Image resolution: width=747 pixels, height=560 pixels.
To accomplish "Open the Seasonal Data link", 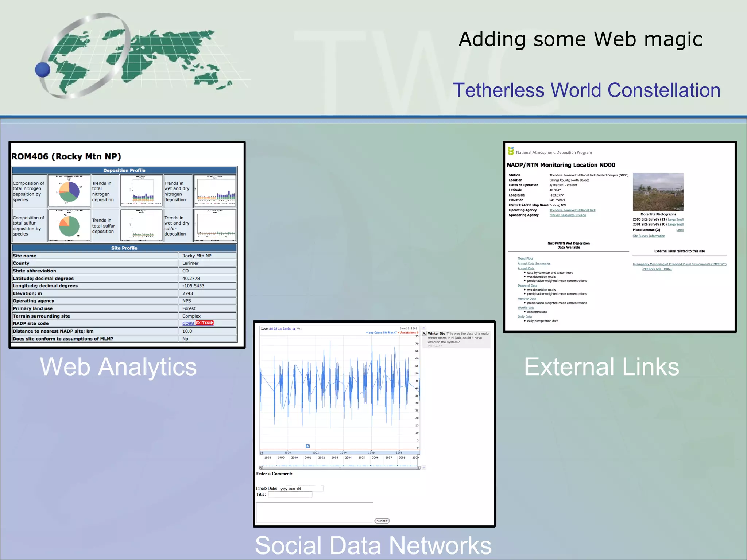I will pos(527,286).
